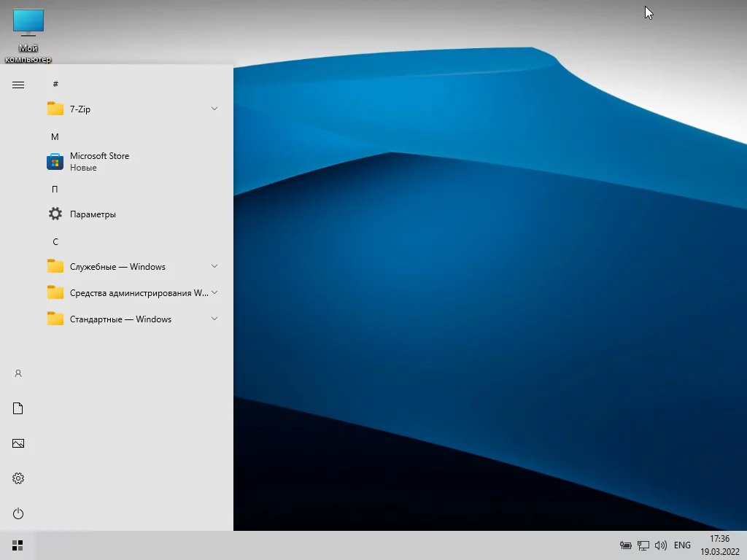Viewport: 747px width, 560px height.
Task: Click the ENG language indicator
Action: (682, 545)
